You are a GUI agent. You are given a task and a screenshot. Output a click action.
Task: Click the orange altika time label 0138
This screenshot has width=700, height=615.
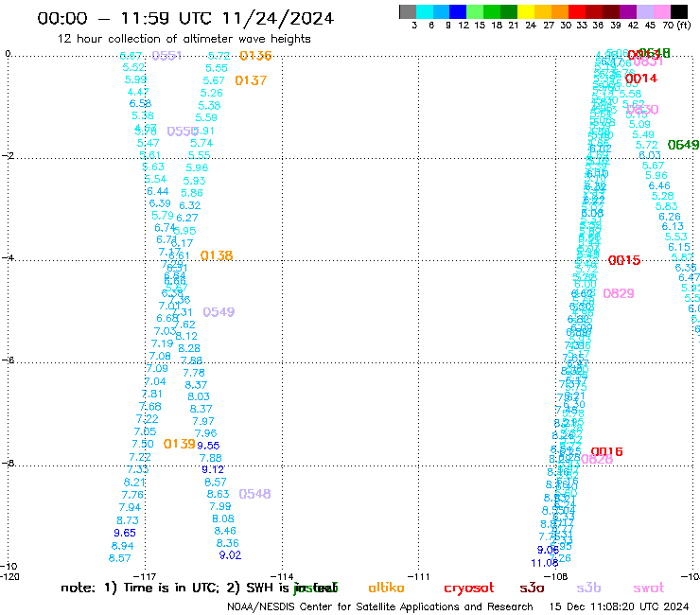pyautogui.click(x=217, y=255)
